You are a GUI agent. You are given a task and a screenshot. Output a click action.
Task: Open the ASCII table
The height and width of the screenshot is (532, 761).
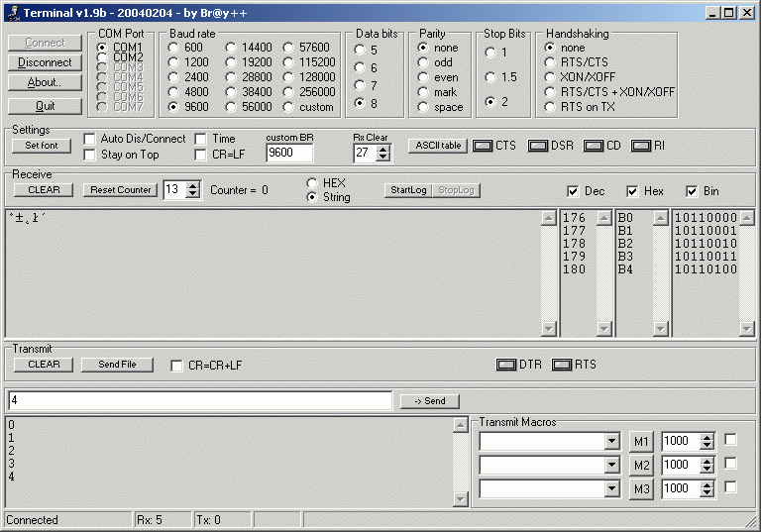point(437,146)
